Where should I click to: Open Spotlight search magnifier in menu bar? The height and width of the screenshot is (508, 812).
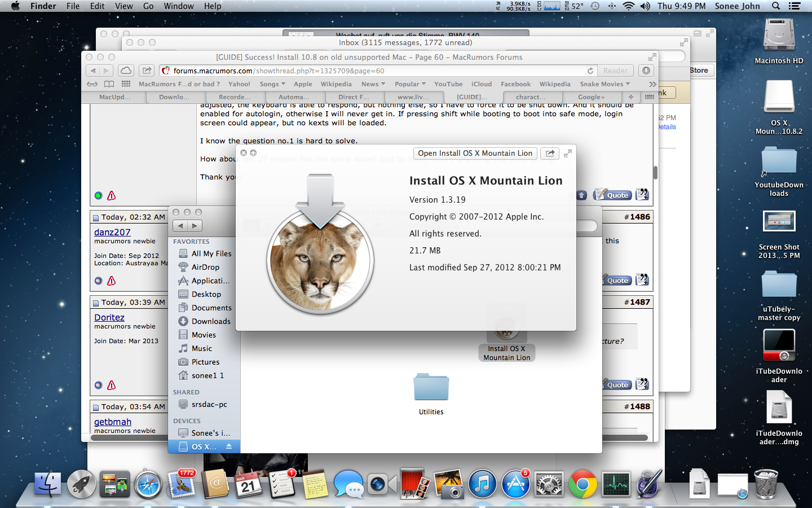(776, 6)
